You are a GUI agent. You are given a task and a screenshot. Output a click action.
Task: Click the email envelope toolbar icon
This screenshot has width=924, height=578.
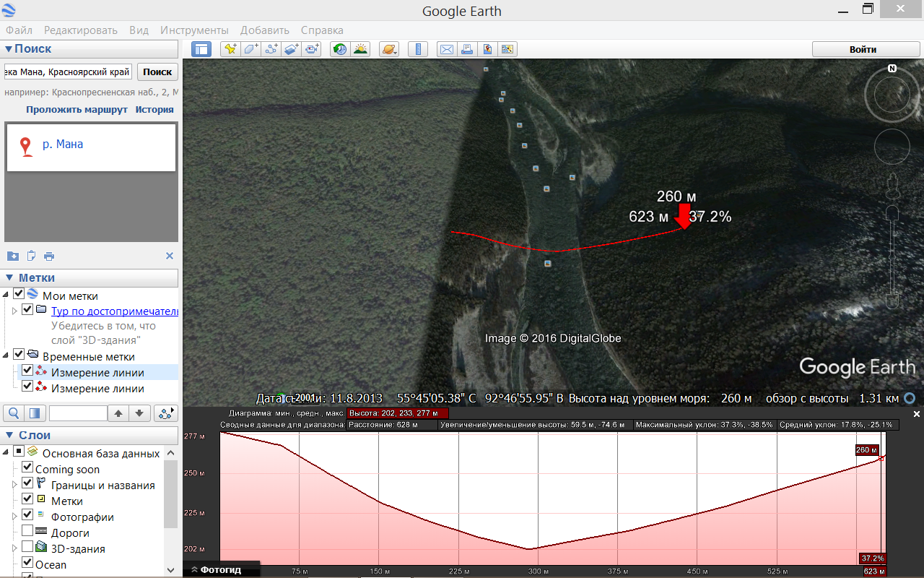(x=447, y=49)
